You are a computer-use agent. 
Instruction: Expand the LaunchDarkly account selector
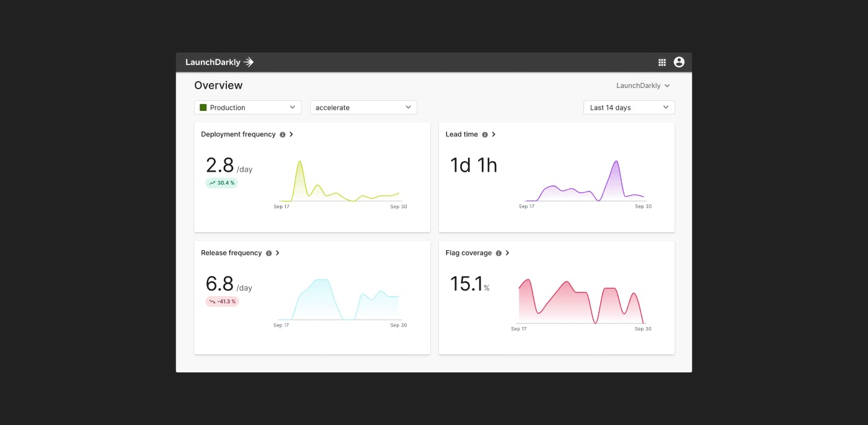[643, 85]
